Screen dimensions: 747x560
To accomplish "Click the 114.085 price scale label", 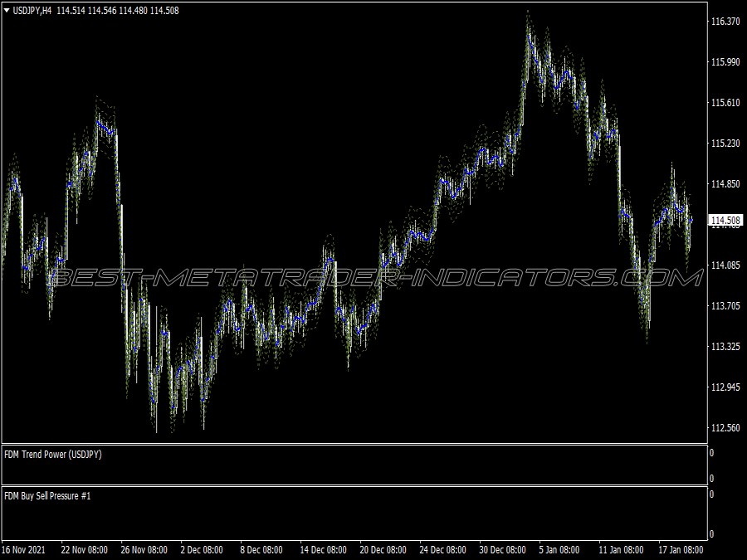I will click(x=725, y=265).
